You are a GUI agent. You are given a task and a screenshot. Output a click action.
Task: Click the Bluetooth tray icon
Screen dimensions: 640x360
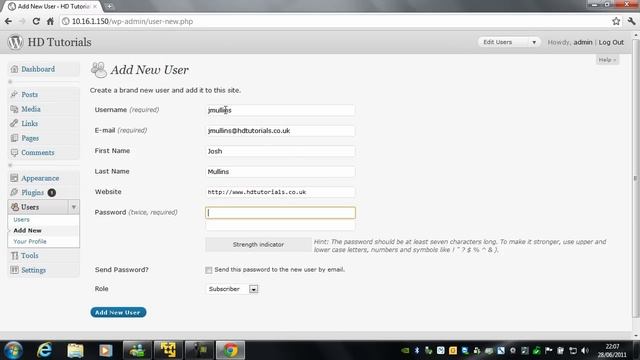pos(417,351)
